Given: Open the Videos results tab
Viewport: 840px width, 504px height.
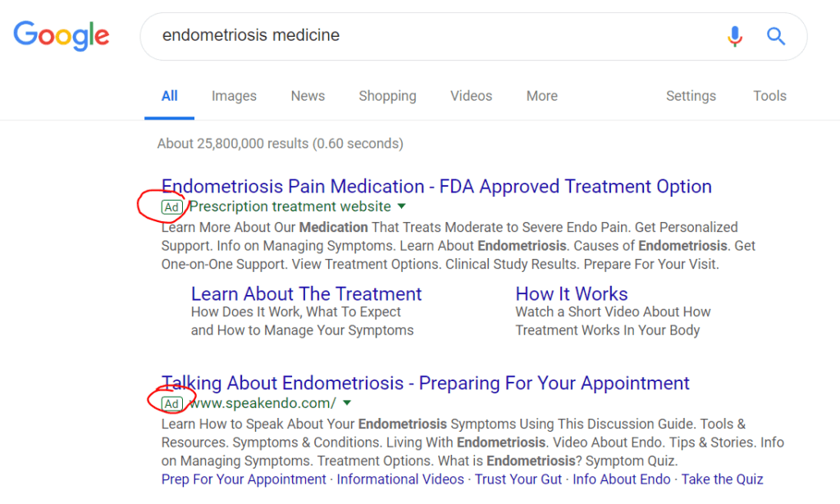Looking at the screenshot, I should [x=471, y=96].
